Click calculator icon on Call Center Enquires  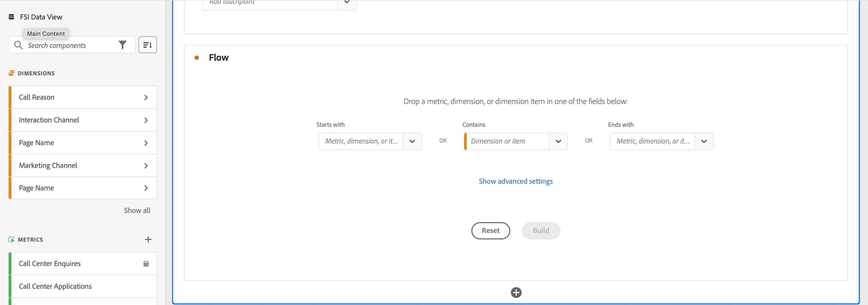(x=146, y=264)
